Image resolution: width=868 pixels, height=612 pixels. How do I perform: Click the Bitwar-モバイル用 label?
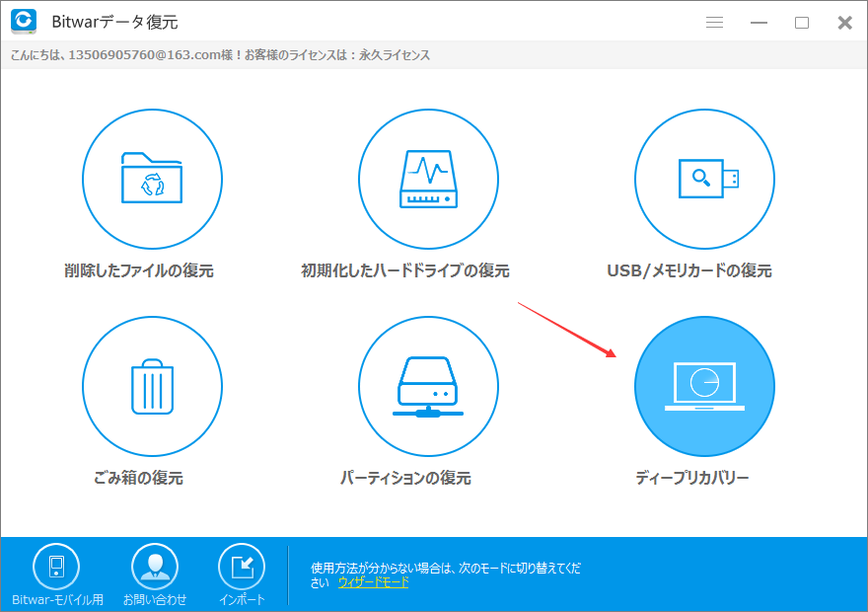tap(57, 600)
